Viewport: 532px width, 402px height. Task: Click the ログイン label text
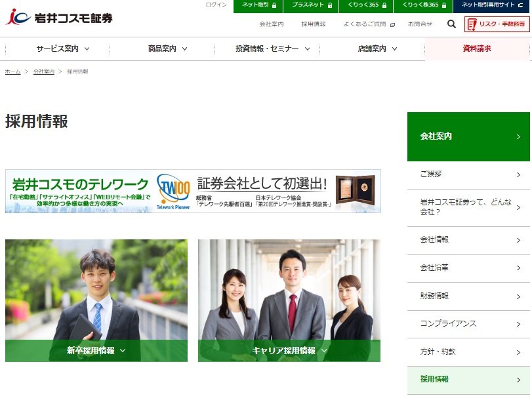coord(216,5)
